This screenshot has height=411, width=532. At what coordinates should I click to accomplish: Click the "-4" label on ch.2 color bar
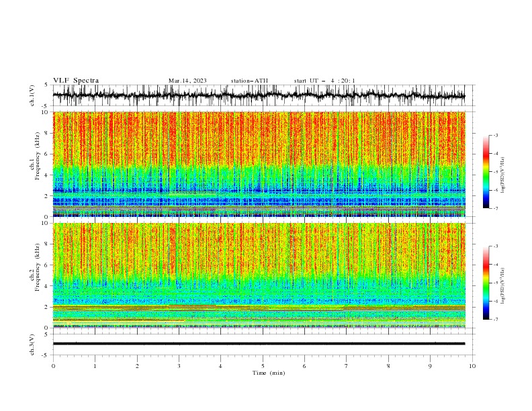(496, 265)
